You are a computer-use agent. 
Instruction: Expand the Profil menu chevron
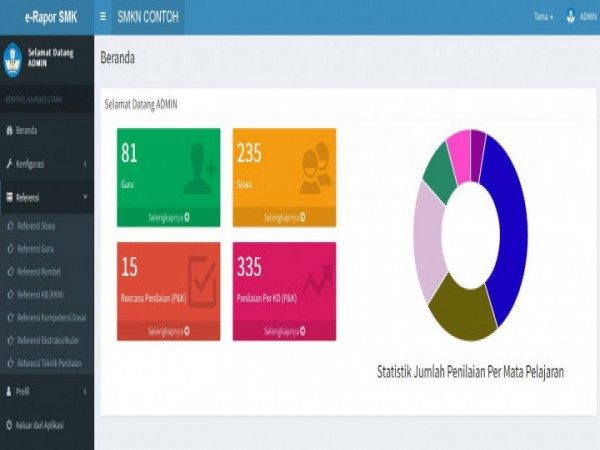[85, 391]
